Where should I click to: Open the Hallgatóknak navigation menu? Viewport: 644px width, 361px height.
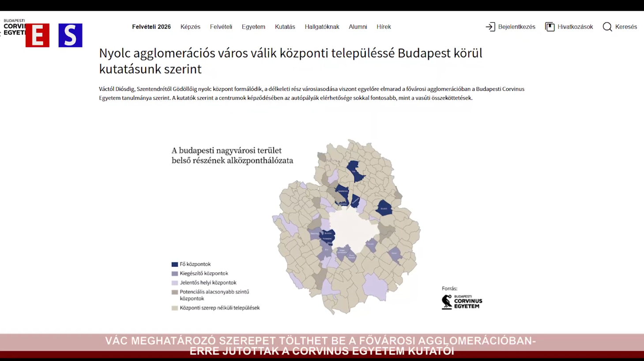click(322, 26)
